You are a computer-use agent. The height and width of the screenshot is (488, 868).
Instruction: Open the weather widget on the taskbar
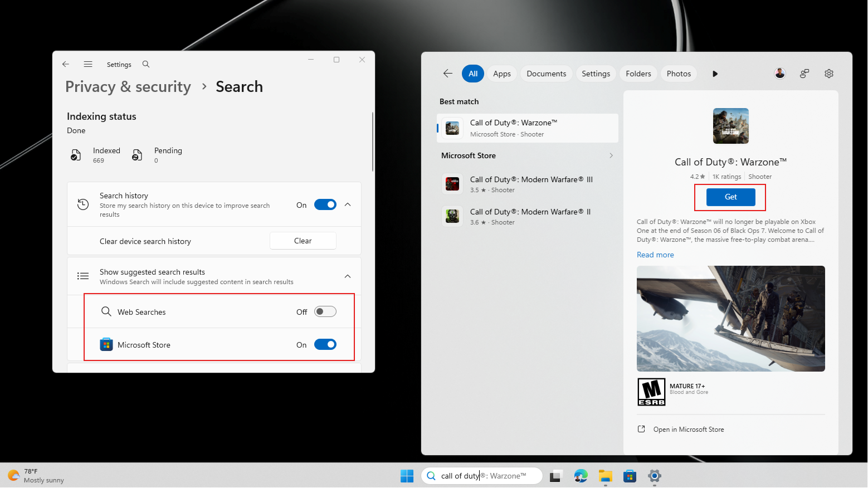(x=36, y=476)
